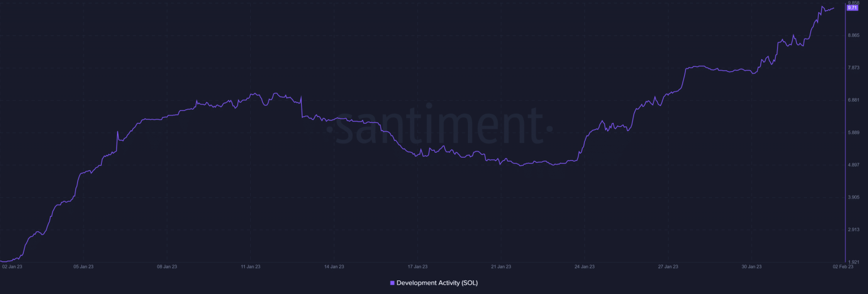Pick the 14 Jan 23 date label
Image resolution: width=868 pixels, height=294 pixels.
point(334,266)
